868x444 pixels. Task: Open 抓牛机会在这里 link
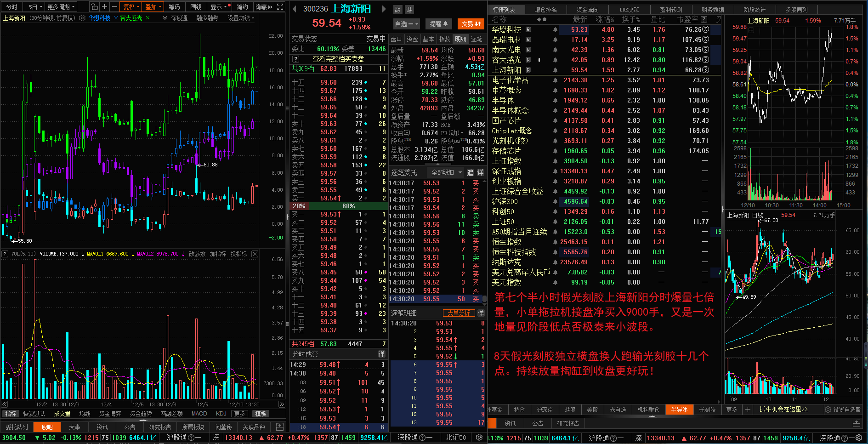point(783,410)
